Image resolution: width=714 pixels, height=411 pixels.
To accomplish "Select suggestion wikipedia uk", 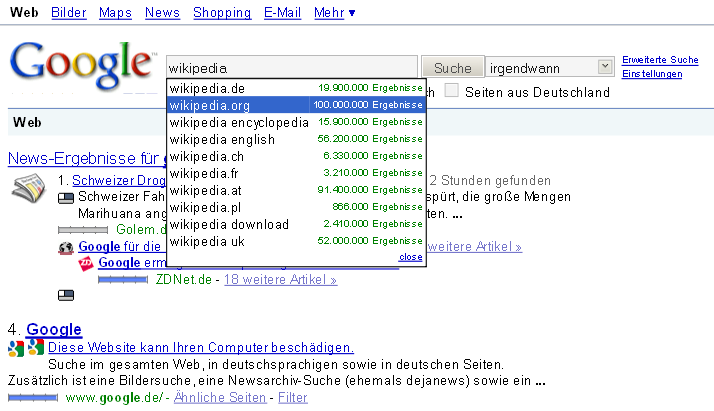I will pos(296,241).
